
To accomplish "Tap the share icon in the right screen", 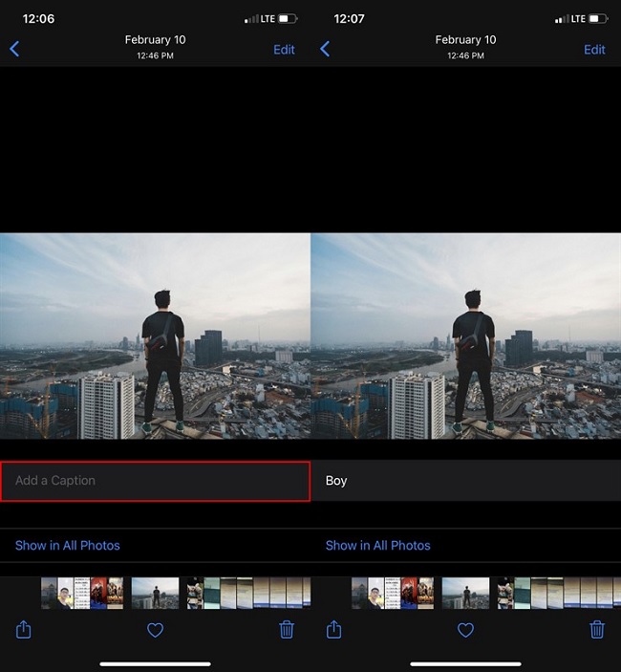I will (334, 630).
